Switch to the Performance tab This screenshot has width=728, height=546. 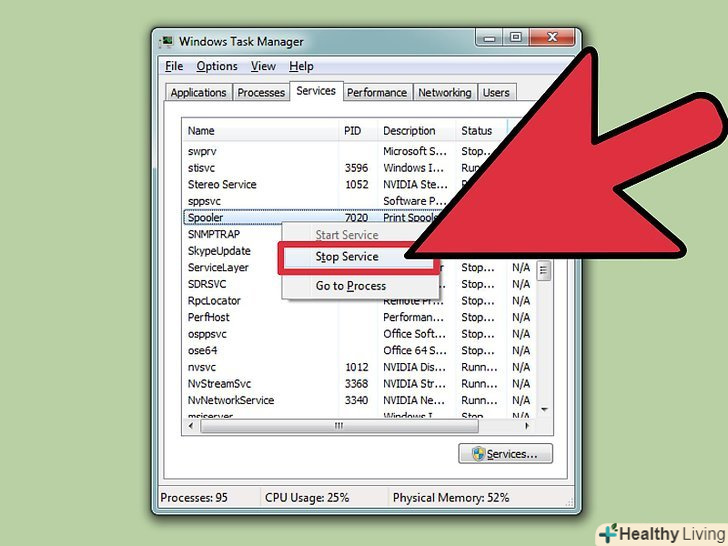[377, 92]
